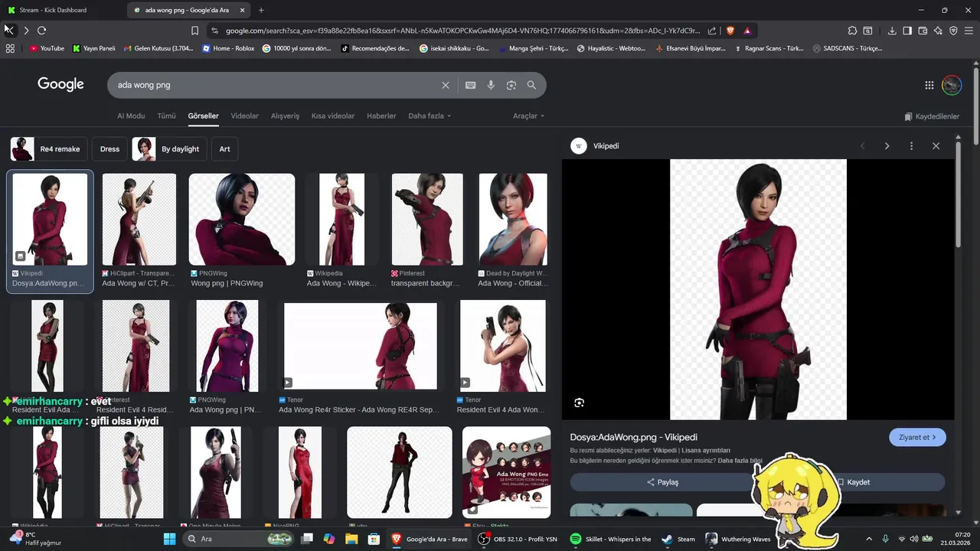Click in the Google search input field

[276, 85]
